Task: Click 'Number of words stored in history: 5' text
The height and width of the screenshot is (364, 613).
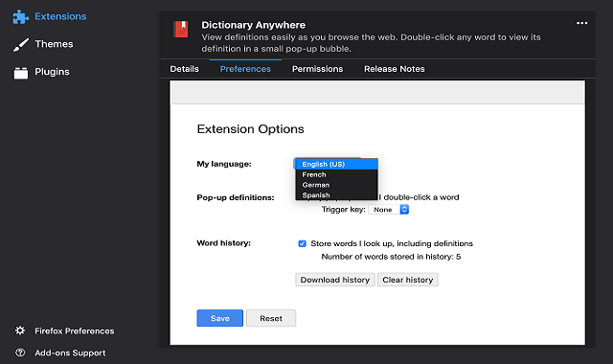Action: tap(391, 257)
